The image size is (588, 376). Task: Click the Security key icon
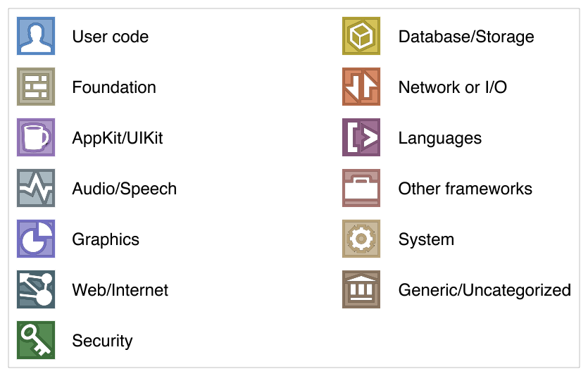pyautogui.click(x=36, y=340)
